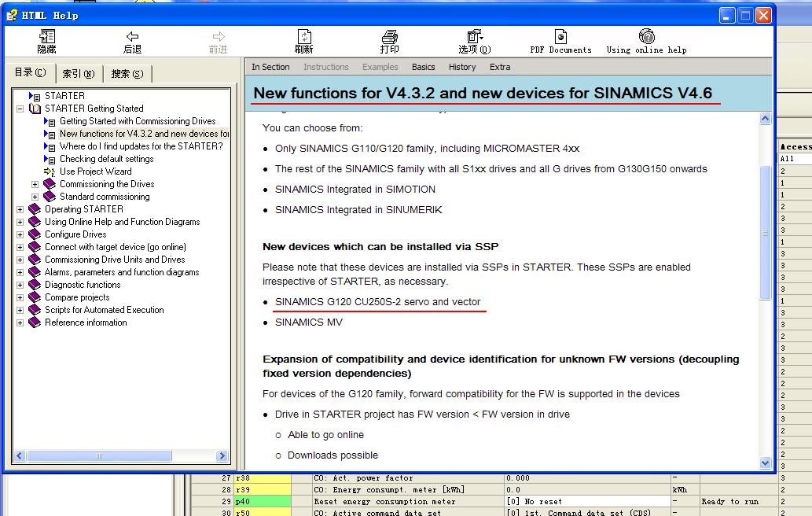Click the help content vertical scrollbar thumb
This screenshot has width=812, height=516.
765,233
